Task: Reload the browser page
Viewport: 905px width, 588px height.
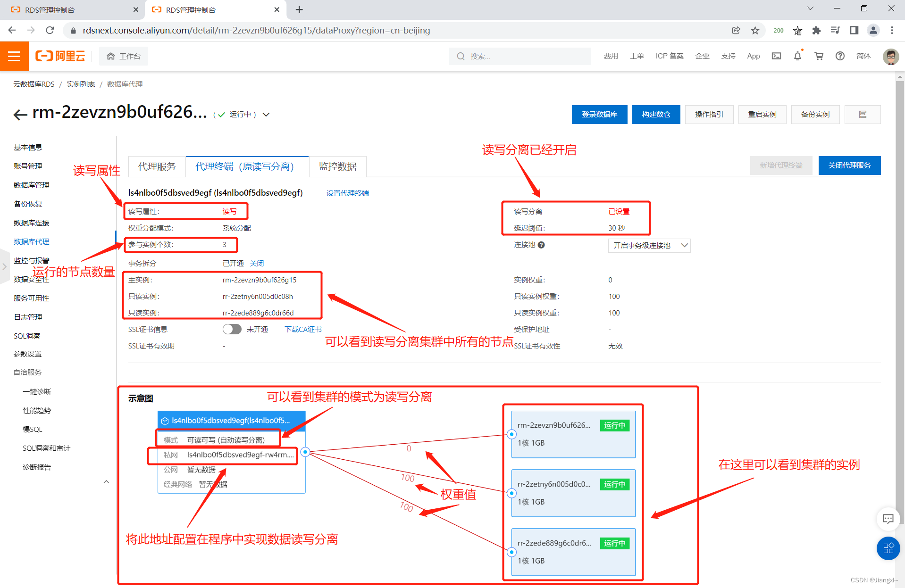Action: (50, 30)
